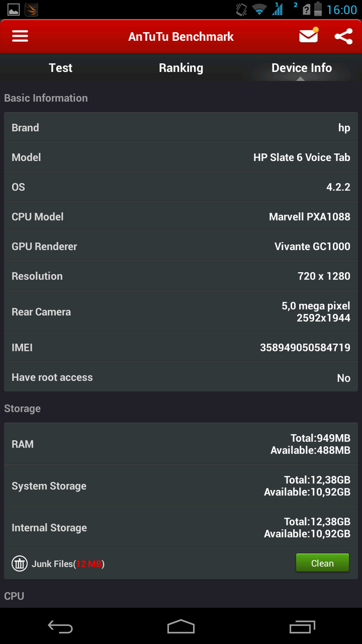Tap the Have root access row
Screen dimensions: 362x644
(181, 377)
